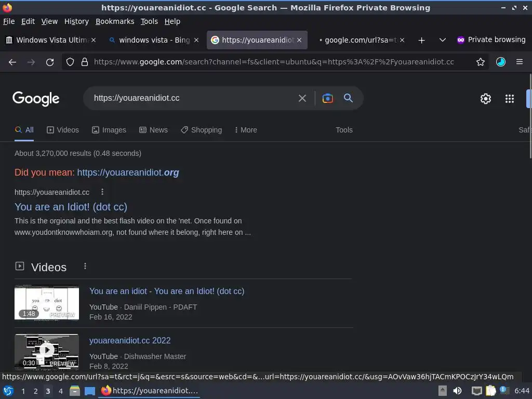Open the clipboard tray icon

pyautogui.click(x=490, y=391)
